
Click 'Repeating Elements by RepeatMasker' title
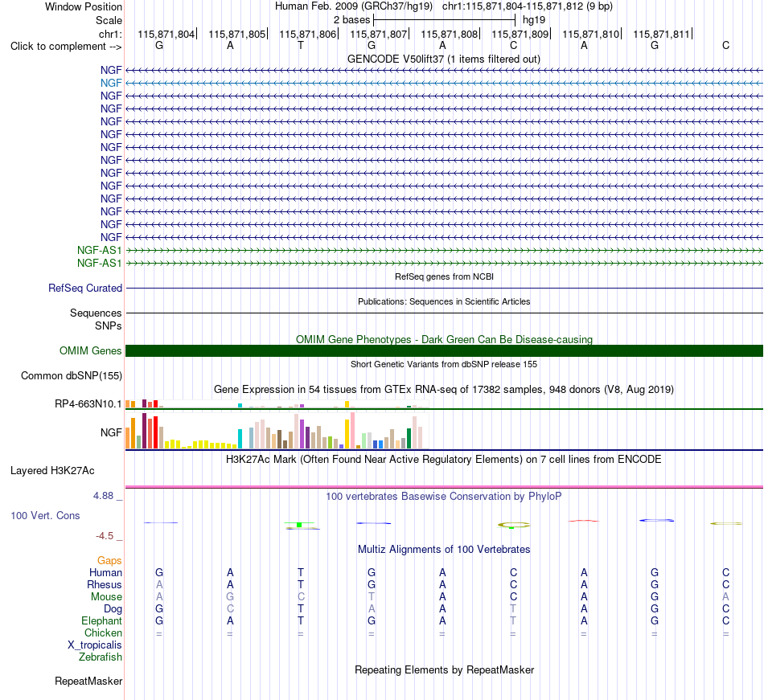(x=444, y=669)
